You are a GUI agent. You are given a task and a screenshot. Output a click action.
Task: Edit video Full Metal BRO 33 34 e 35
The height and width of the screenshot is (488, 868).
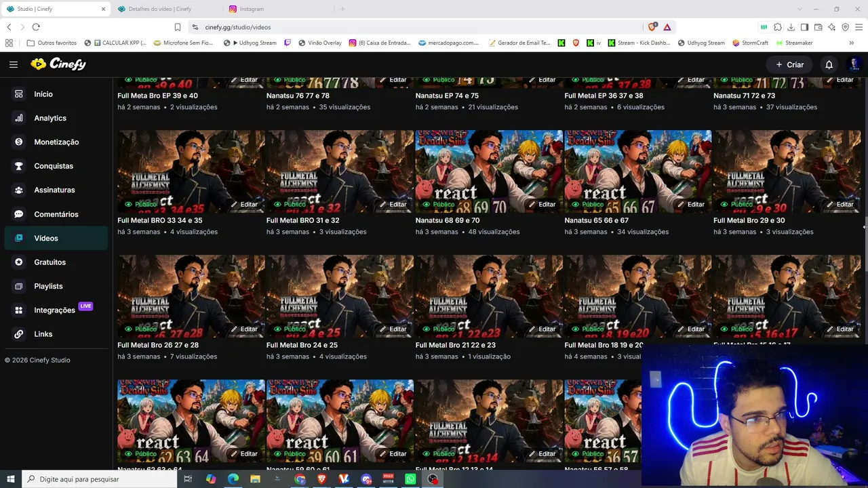point(244,204)
